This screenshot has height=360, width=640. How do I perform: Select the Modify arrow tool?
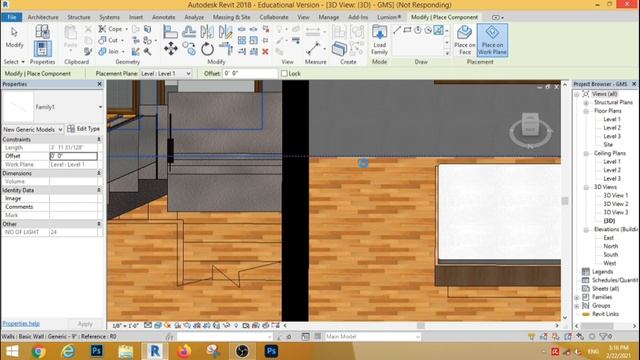[x=14, y=38]
